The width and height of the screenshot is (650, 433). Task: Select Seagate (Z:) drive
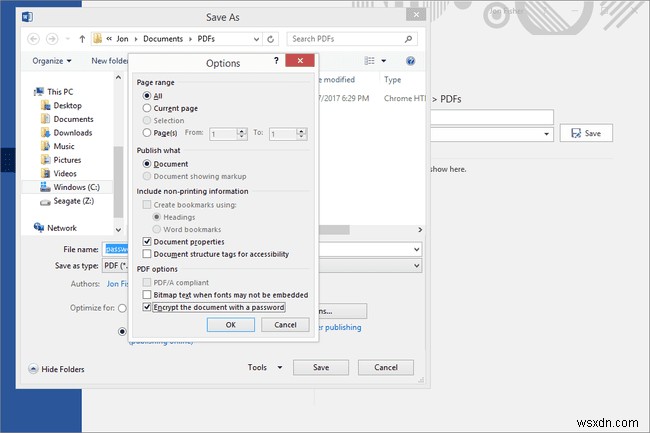pyautogui.click(x=67, y=201)
